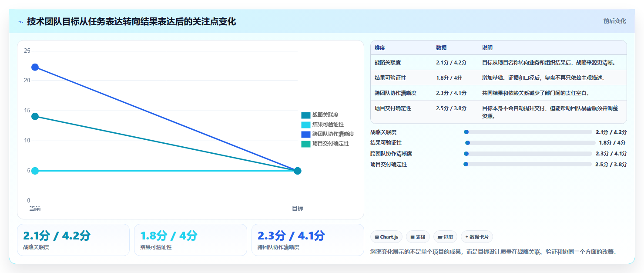Click the 目标 x-axis label

[298, 209]
